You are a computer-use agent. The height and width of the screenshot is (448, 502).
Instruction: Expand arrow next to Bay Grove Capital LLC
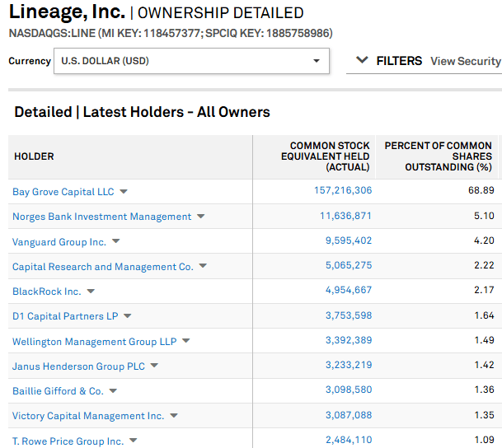(x=124, y=191)
